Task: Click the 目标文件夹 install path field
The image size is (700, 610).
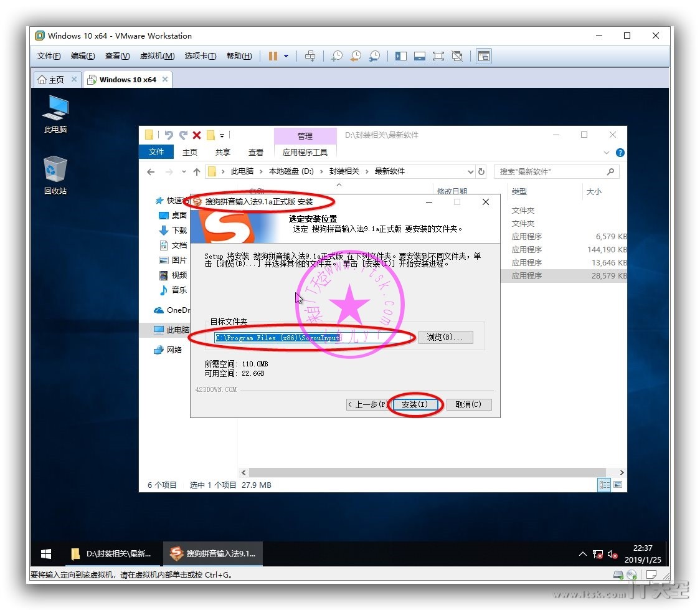Action: point(313,338)
